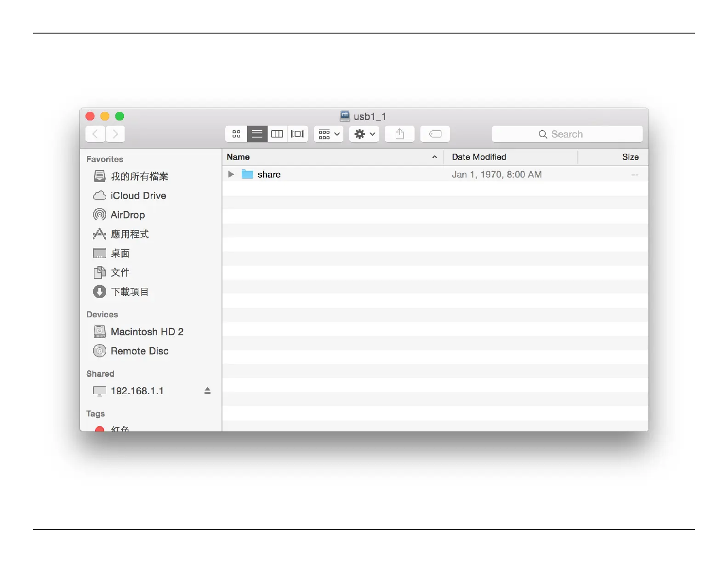Image resolution: width=728 pixels, height=563 pixels.
Task: Minimize the window with yellow button
Action: click(x=105, y=116)
